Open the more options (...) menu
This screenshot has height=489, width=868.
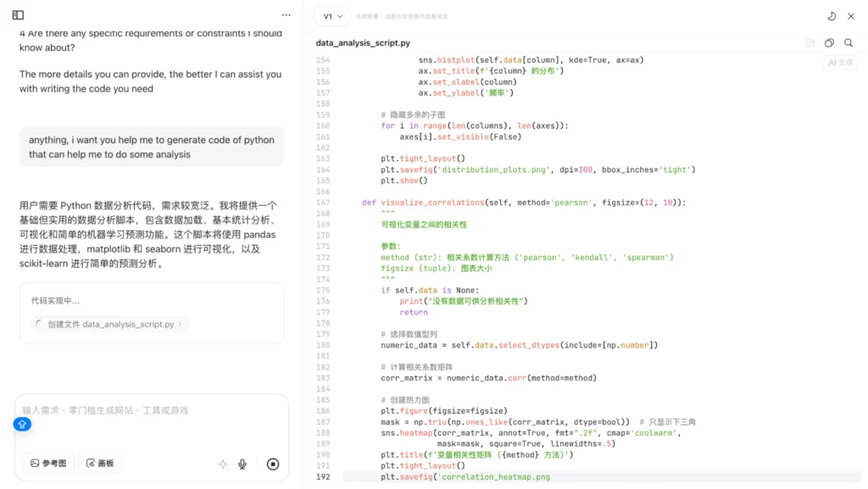(286, 14)
